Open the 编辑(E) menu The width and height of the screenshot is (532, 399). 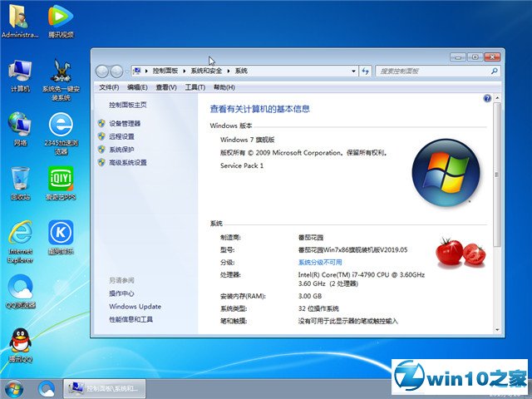coord(137,87)
